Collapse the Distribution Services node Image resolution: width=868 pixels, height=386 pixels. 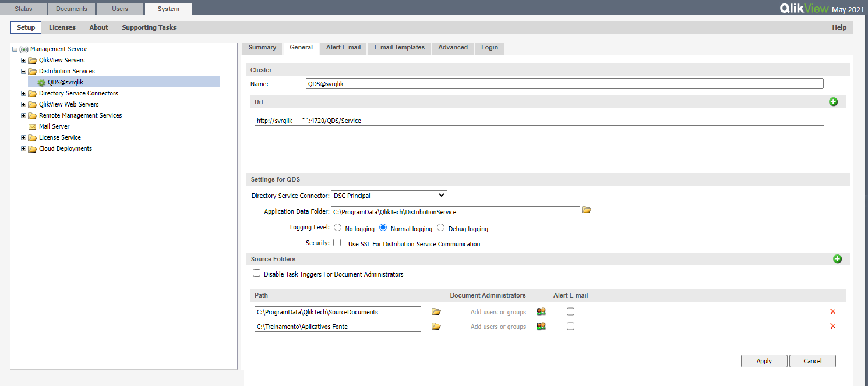23,72
